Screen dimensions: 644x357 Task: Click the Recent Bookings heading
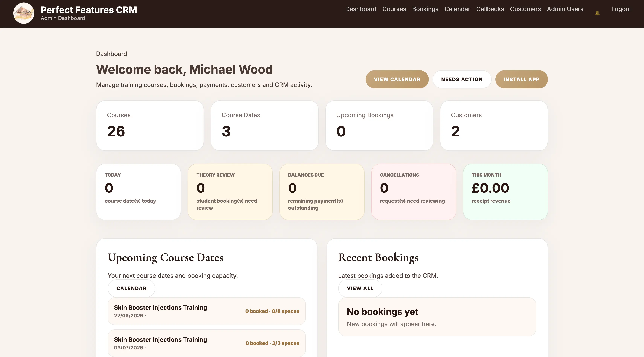(x=378, y=257)
